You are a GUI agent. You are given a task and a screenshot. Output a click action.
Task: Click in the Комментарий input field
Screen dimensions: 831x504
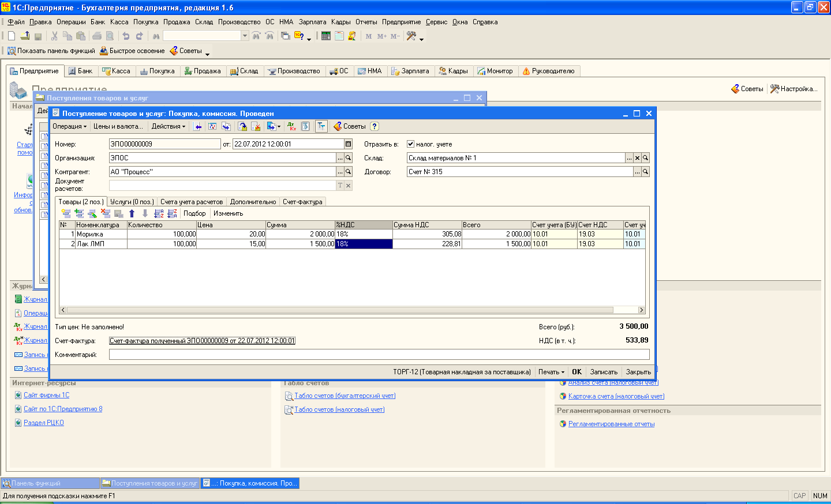tap(379, 355)
